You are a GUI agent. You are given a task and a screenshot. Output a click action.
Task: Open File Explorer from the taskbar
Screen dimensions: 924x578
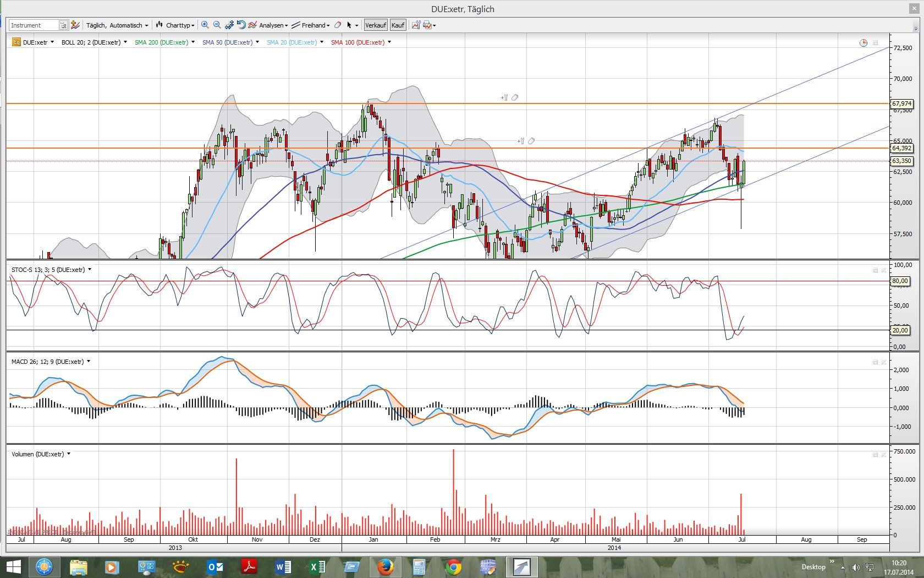pos(78,567)
